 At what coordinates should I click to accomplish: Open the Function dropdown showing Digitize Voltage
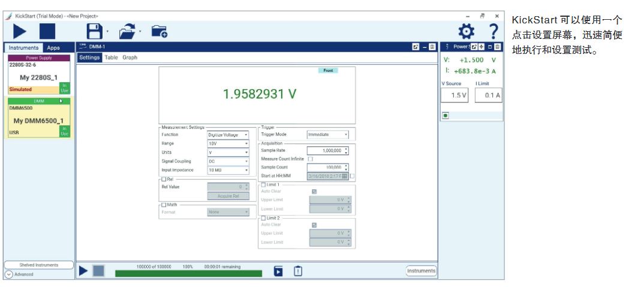pos(228,135)
